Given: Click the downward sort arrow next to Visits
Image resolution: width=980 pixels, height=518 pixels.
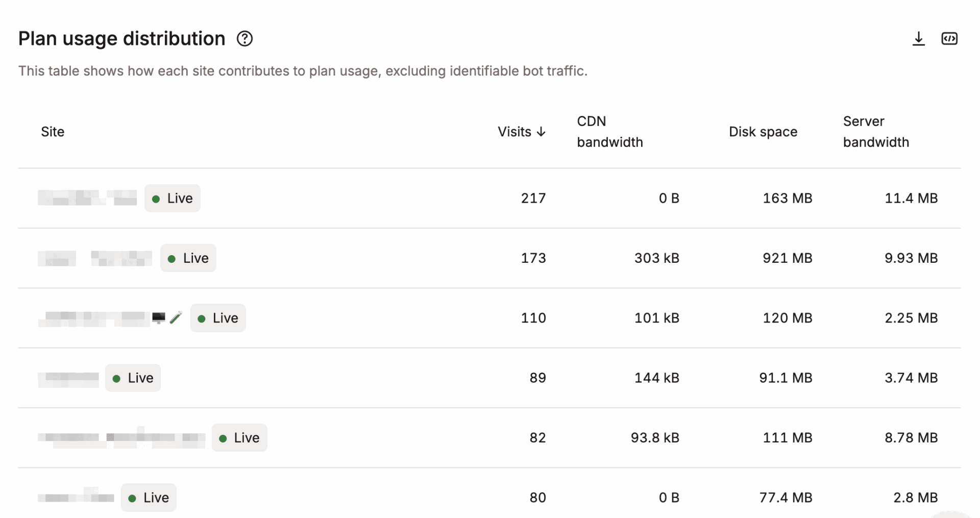Looking at the screenshot, I should tap(541, 131).
